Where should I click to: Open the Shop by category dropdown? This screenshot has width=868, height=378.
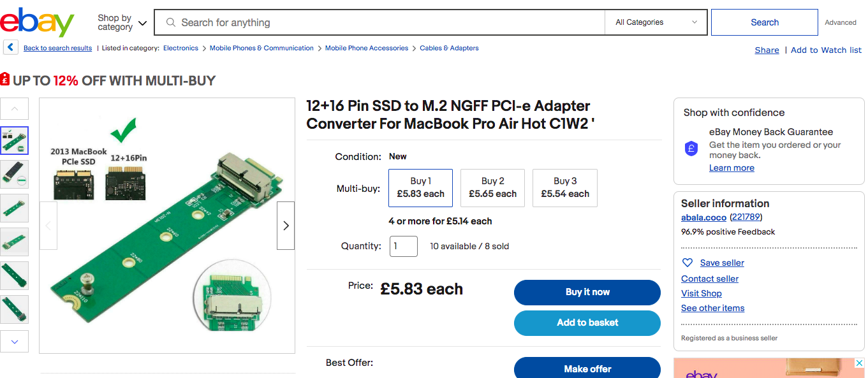point(122,23)
